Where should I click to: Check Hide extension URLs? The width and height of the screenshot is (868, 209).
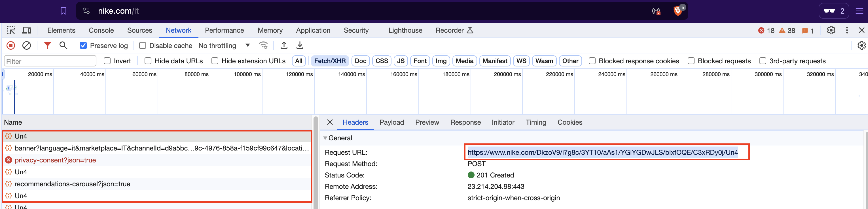pyautogui.click(x=215, y=61)
